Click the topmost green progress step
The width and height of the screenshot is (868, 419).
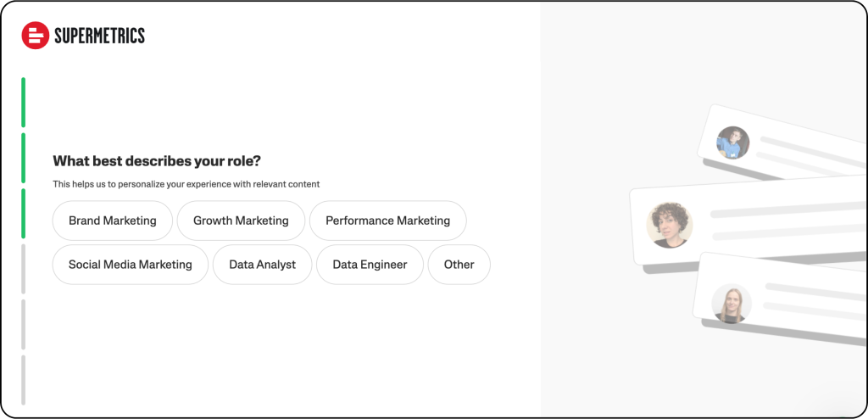tap(24, 102)
